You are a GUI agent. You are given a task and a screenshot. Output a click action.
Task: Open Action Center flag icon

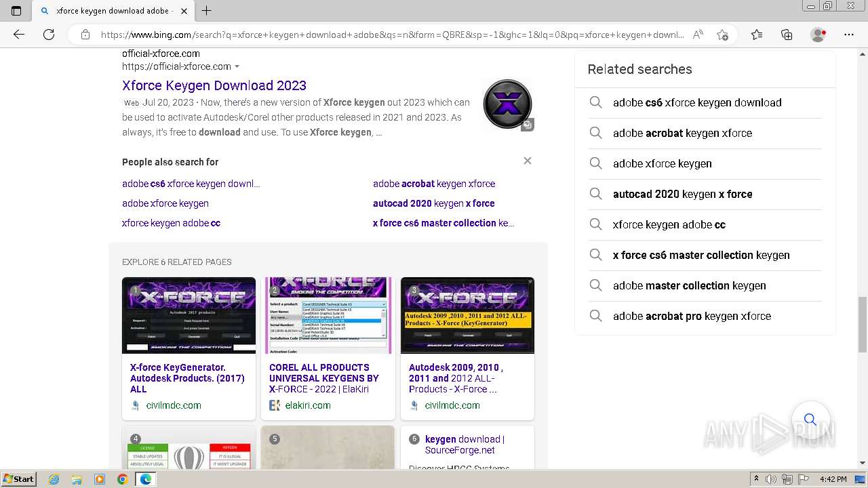(x=804, y=479)
